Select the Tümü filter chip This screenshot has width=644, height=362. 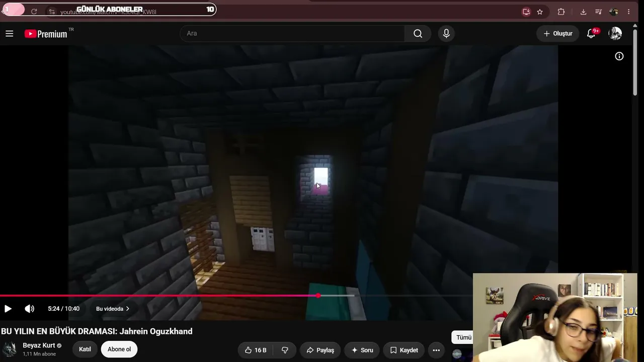click(x=463, y=337)
